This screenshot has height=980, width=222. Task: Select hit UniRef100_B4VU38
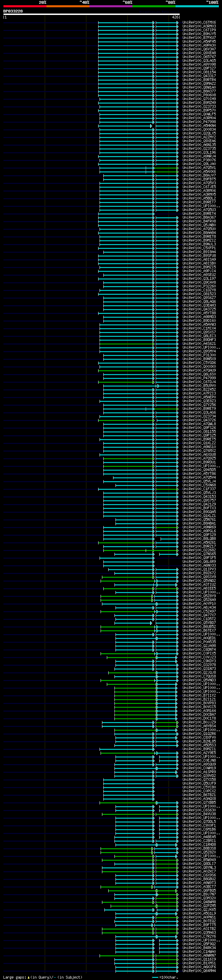tap(199, 814)
